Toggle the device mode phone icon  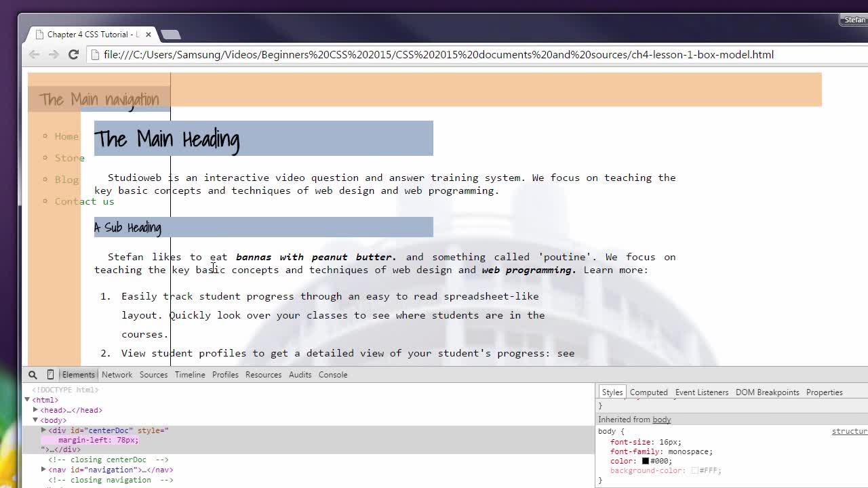pos(50,375)
